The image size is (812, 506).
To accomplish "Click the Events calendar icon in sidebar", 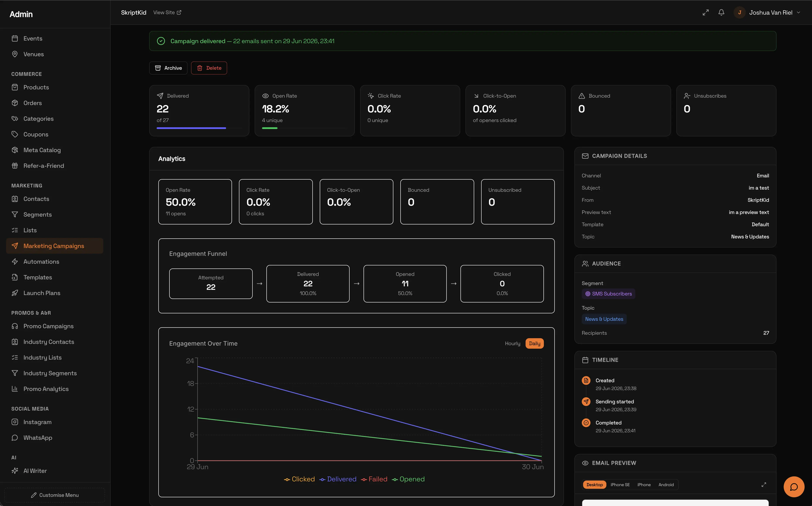I will [x=15, y=39].
